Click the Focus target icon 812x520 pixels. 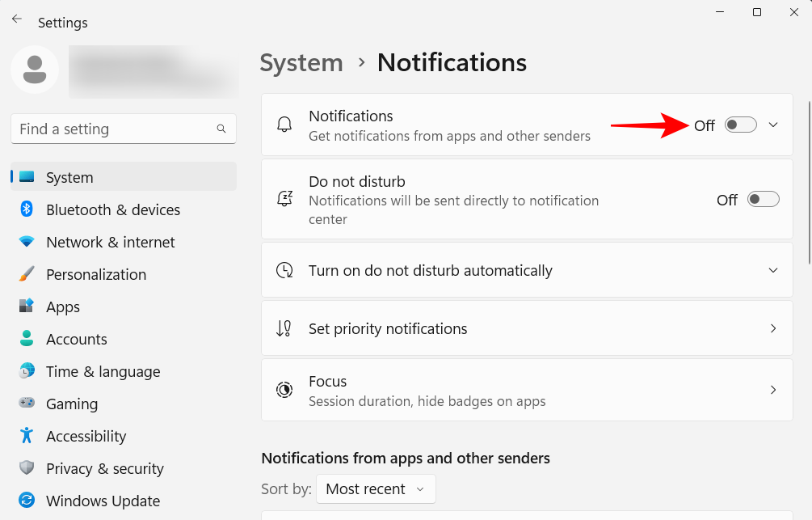pos(284,389)
